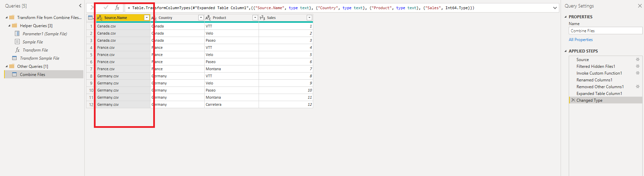This screenshot has width=644, height=176.
Task: Click the Velo cell in row 2
Action: [x=232, y=33]
